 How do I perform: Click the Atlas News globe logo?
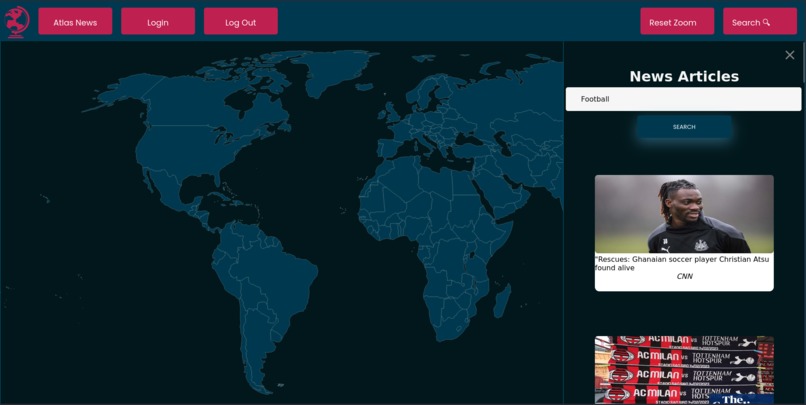17,22
